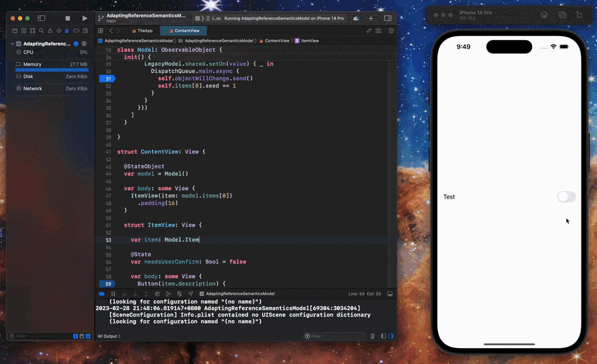This screenshot has width=597, height=364.
Task: Select AdaptingReferenceSemanticsModel process in debug bar
Action: pos(237,294)
